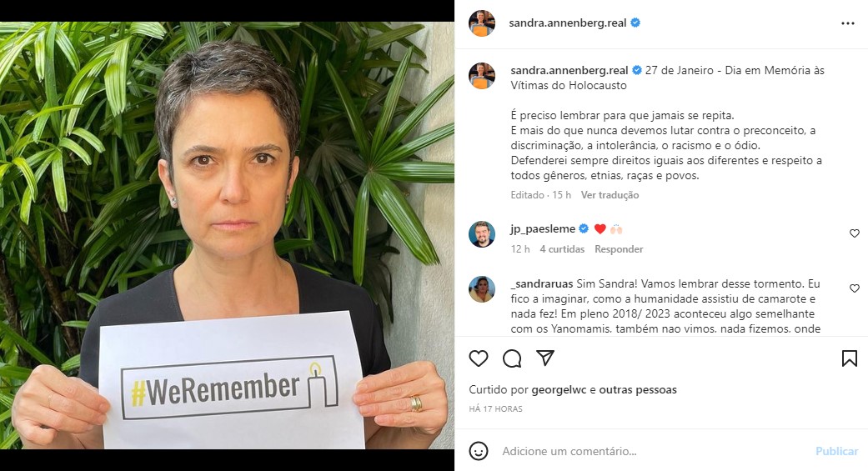
Task: Open the emoji picker smiley icon
Action: click(x=479, y=451)
